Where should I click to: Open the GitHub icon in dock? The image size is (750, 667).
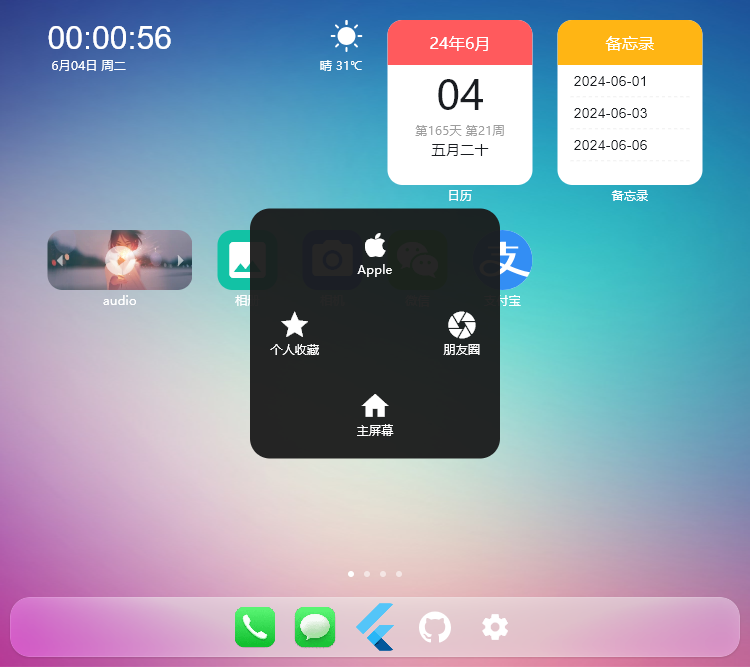(x=435, y=627)
